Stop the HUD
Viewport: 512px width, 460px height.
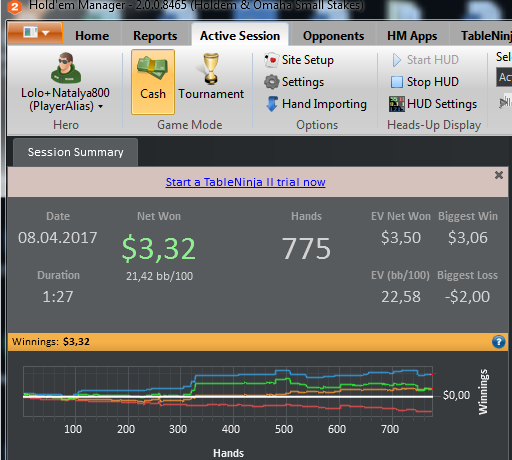click(425, 82)
